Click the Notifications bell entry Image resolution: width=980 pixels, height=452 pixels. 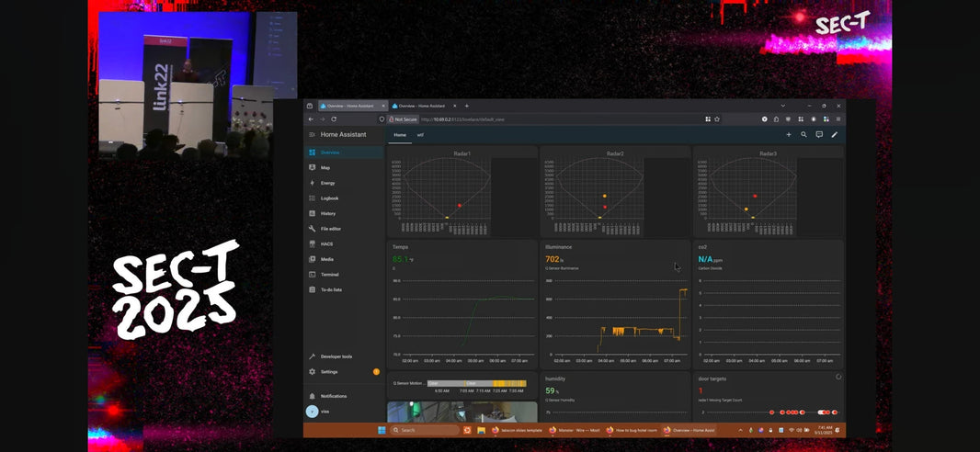click(x=333, y=396)
